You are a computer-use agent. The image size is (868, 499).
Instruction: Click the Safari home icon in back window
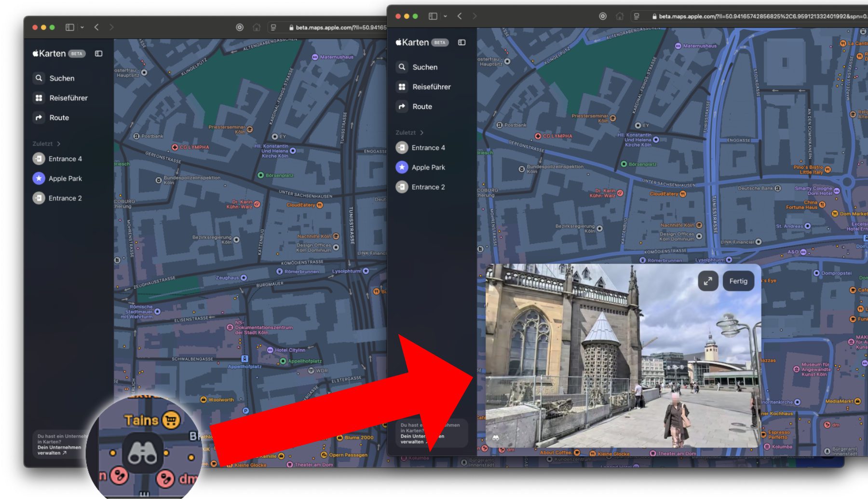point(257,28)
